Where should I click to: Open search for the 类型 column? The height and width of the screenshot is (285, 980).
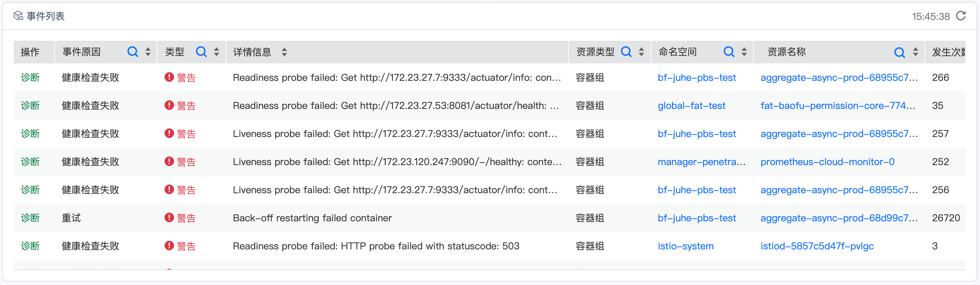pos(201,52)
